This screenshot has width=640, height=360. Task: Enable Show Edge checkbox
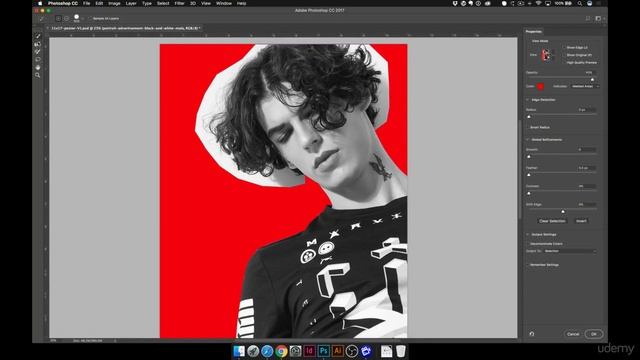tap(564, 48)
